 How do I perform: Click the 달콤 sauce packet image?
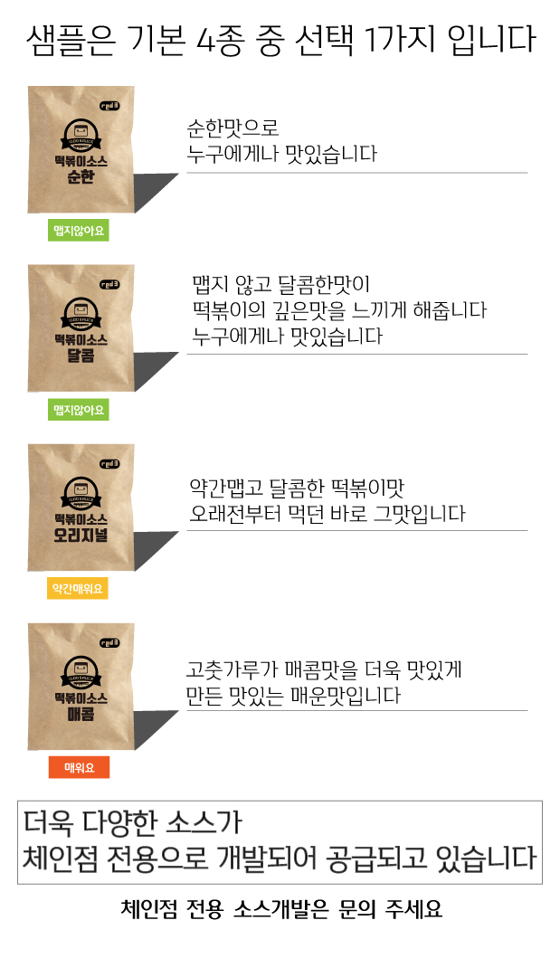[81, 328]
